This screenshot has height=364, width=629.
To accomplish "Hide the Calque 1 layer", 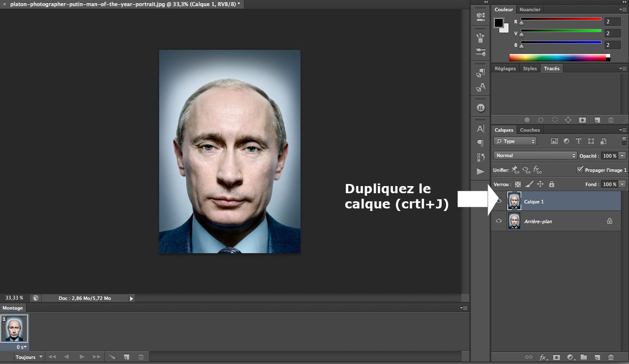I will click(x=499, y=201).
